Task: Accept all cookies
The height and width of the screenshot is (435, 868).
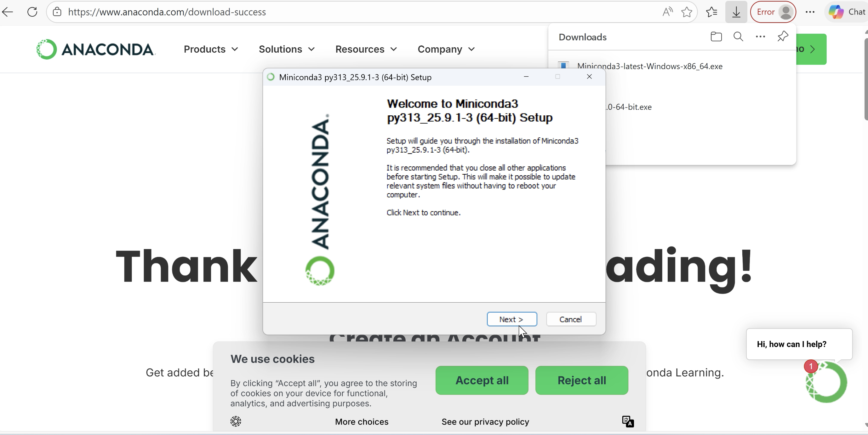Action: (482, 381)
